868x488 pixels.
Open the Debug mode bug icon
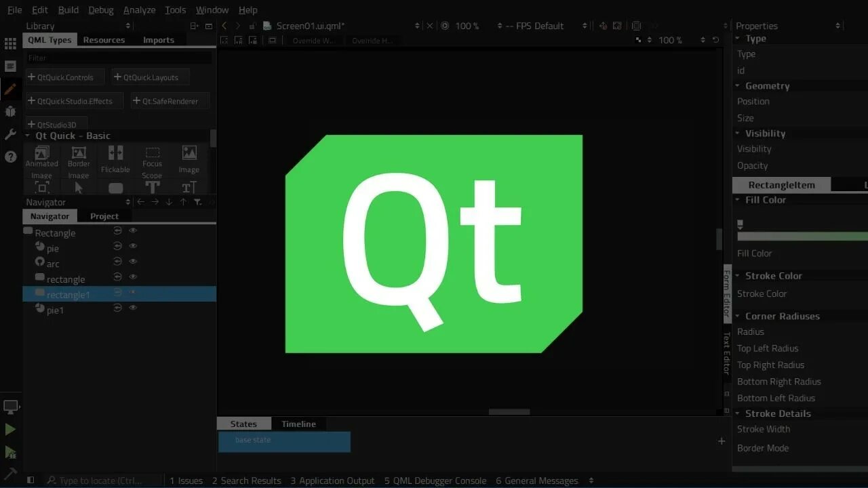10,111
